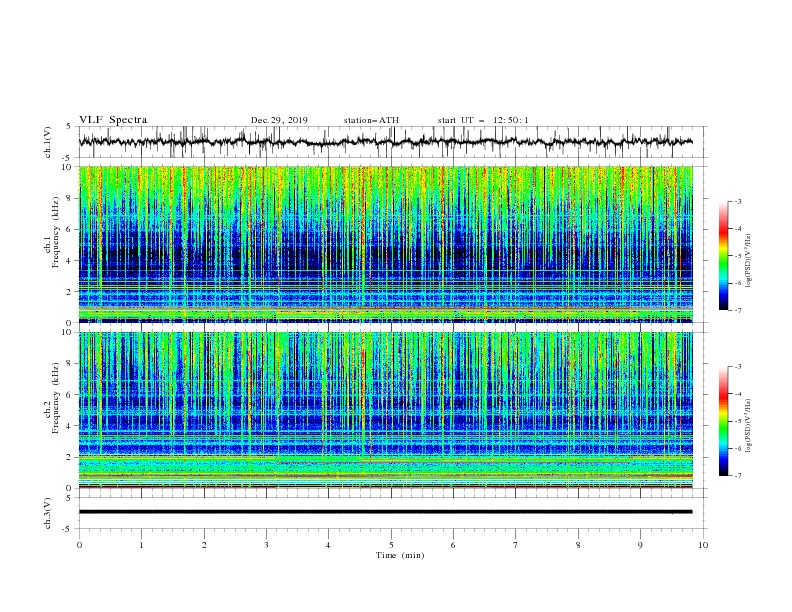Click the ch.2 spectrogram panel
This screenshot has width=792, height=612.
[x=386, y=410]
